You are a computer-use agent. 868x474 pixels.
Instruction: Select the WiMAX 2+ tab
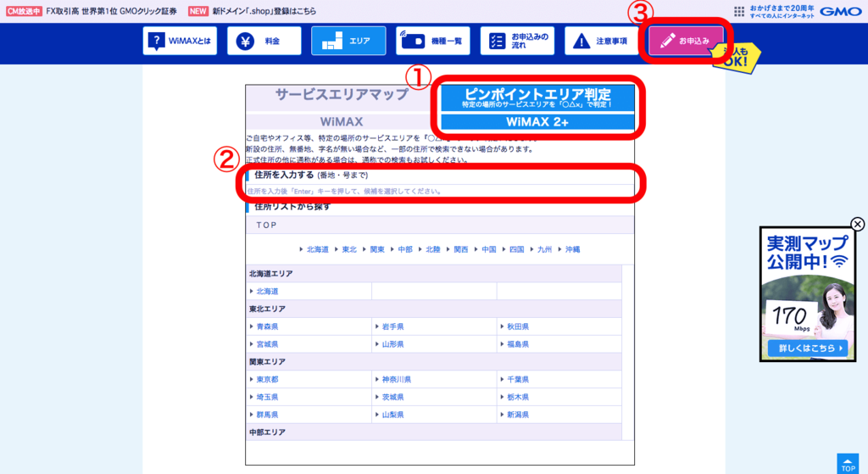point(537,122)
